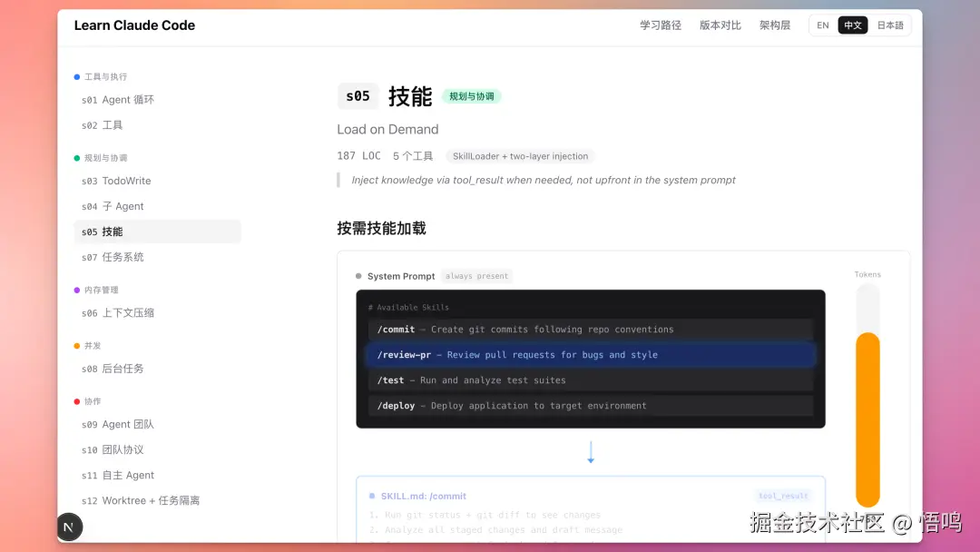The image size is (980, 552).
Task: Navigate to s03 TodoWrite in the sidebar
Action: click(118, 181)
